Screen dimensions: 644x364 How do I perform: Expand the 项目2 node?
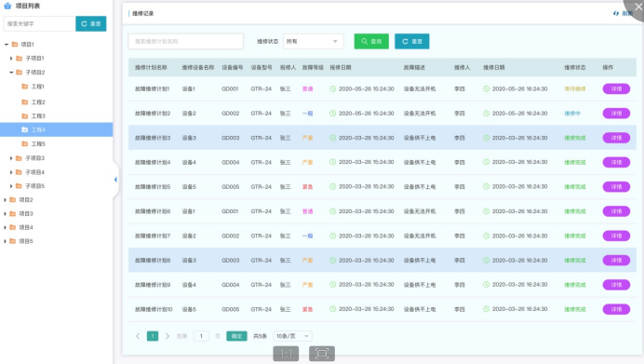[5, 199]
